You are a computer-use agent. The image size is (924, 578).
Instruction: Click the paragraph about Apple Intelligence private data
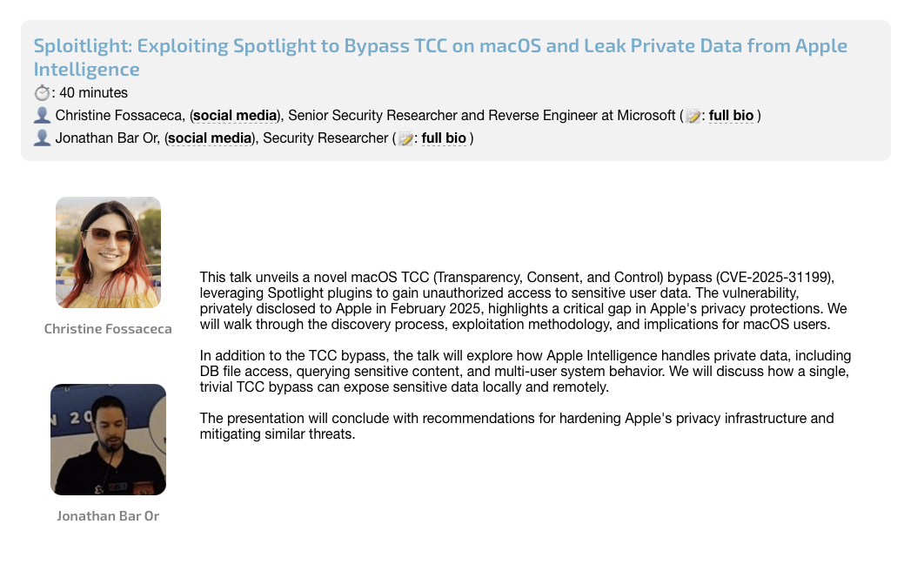pyautogui.click(x=522, y=372)
